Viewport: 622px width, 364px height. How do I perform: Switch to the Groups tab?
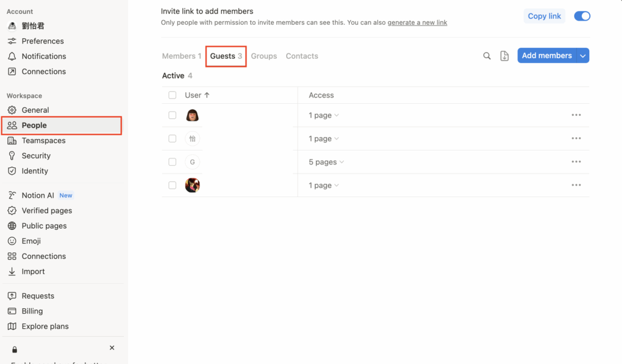coord(264,56)
